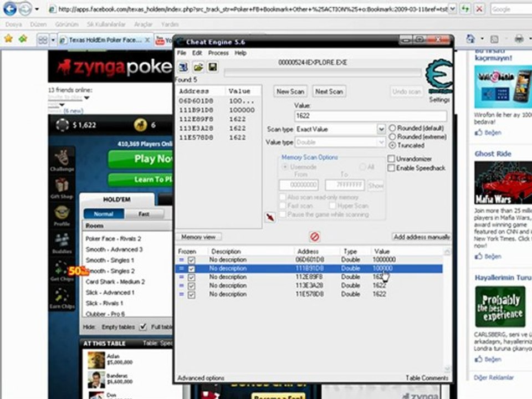Open Cheat Engine Process menu
The height and width of the screenshot is (399, 532).
[218, 53]
